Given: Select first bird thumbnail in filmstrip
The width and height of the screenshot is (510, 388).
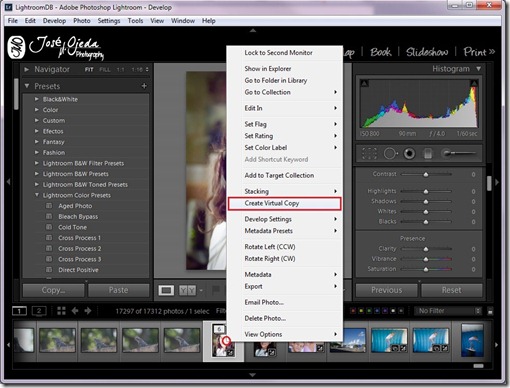Looking at the screenshot, I should [57, 340].
